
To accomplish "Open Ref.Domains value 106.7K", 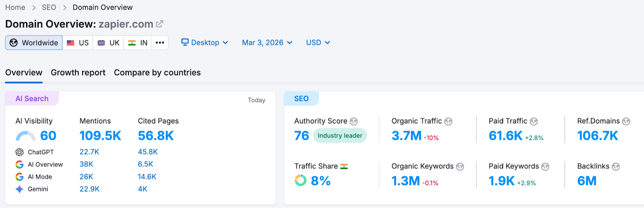I will (x=598, y=136).
